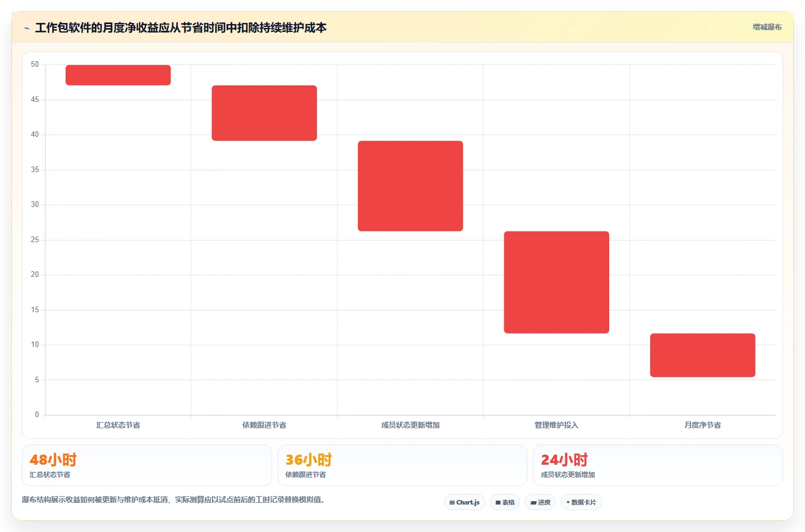
Task: Click the y-axis value 25
Action: (35, 240)
